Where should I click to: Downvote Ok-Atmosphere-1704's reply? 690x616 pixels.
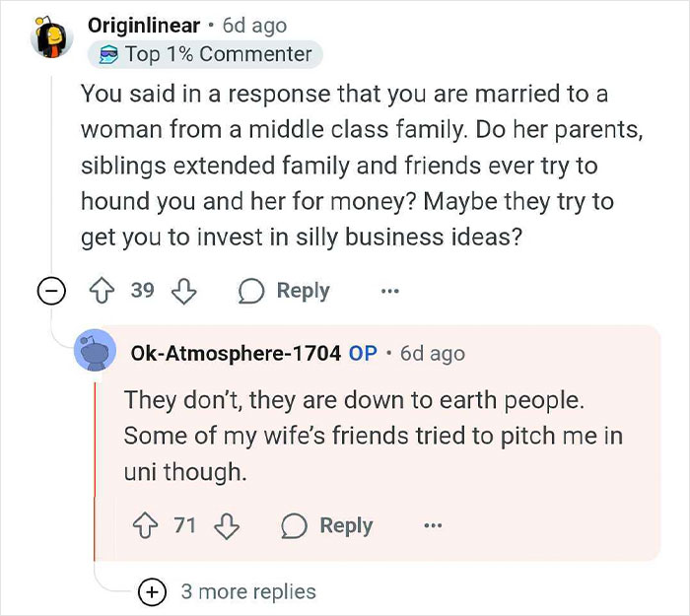point(228,525)
